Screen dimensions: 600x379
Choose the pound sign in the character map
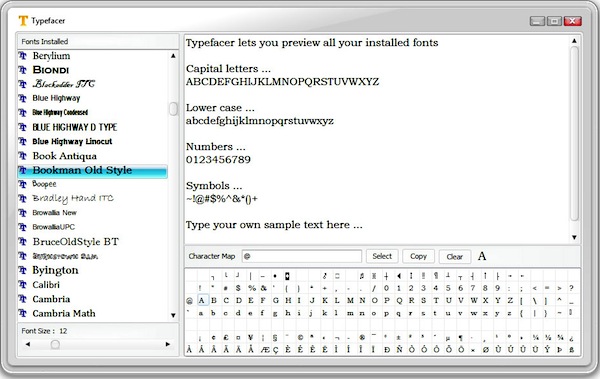pos(226,338)
